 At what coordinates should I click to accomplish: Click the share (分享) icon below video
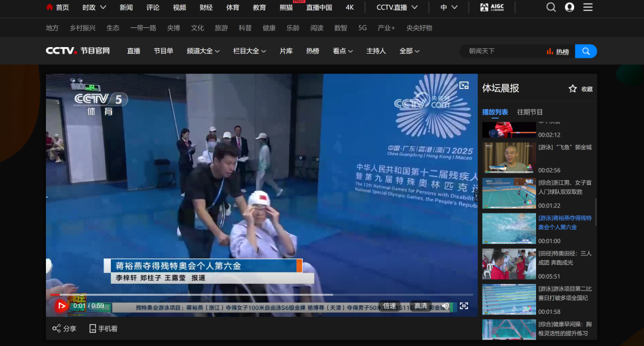57,329
